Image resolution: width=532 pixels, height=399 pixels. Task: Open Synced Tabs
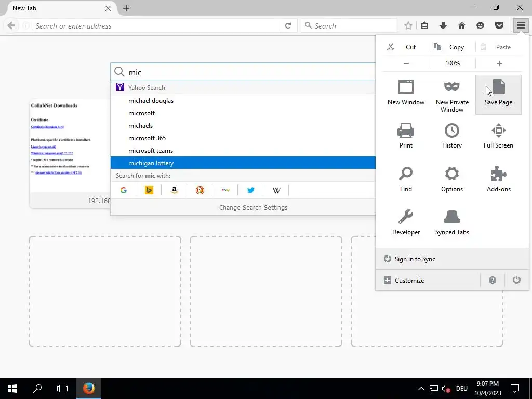[452, 222]
